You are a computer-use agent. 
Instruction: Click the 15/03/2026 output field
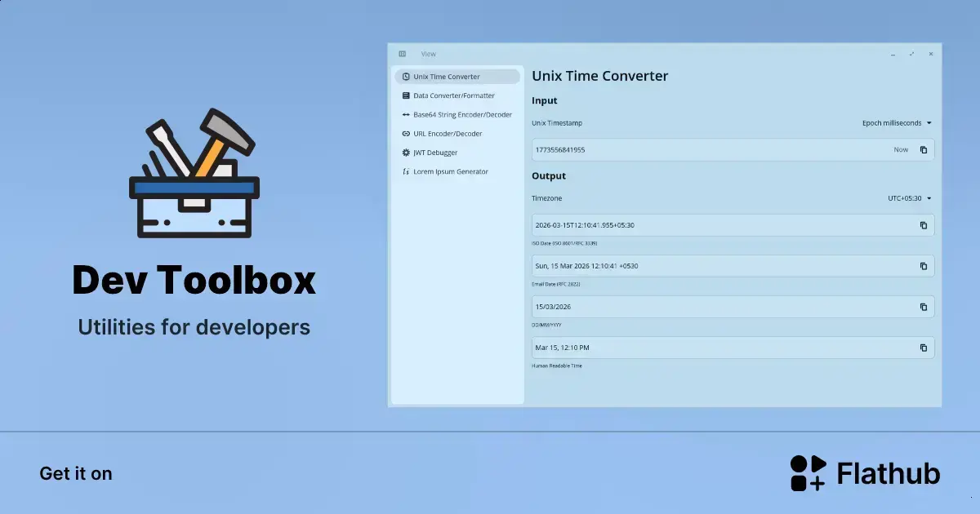(x=733, y=307)
